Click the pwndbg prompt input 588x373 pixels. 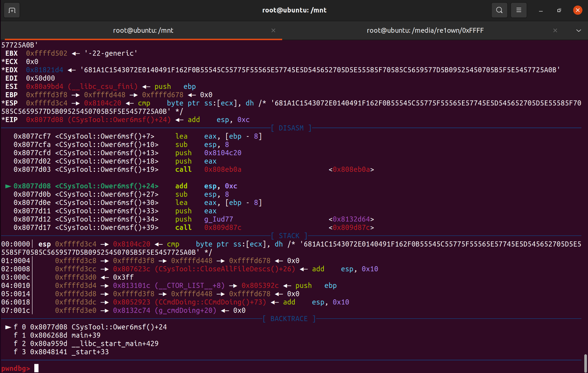[36, 368]
